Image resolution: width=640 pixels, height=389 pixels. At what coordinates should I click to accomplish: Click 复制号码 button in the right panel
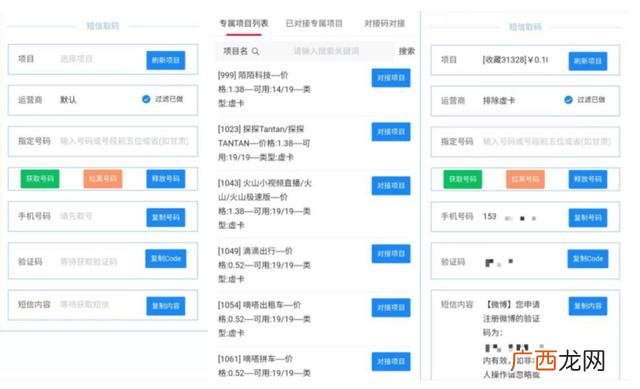coord(588,218)
